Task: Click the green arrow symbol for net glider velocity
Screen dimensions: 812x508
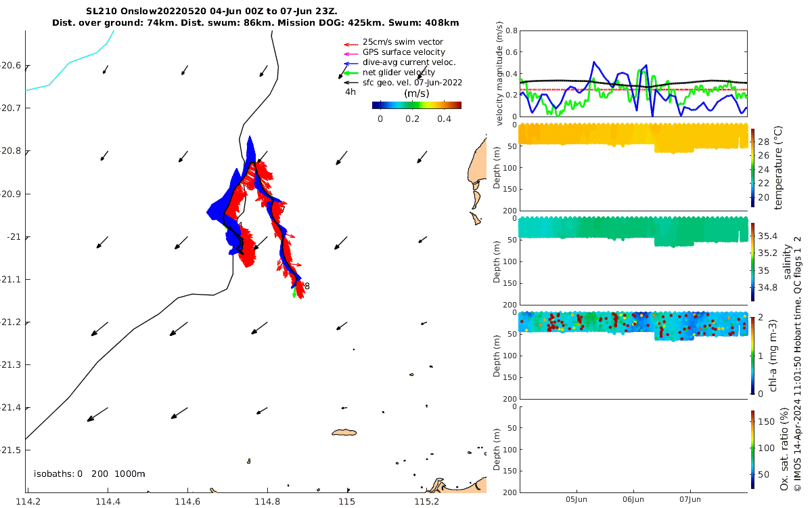Action: [350, 74]
